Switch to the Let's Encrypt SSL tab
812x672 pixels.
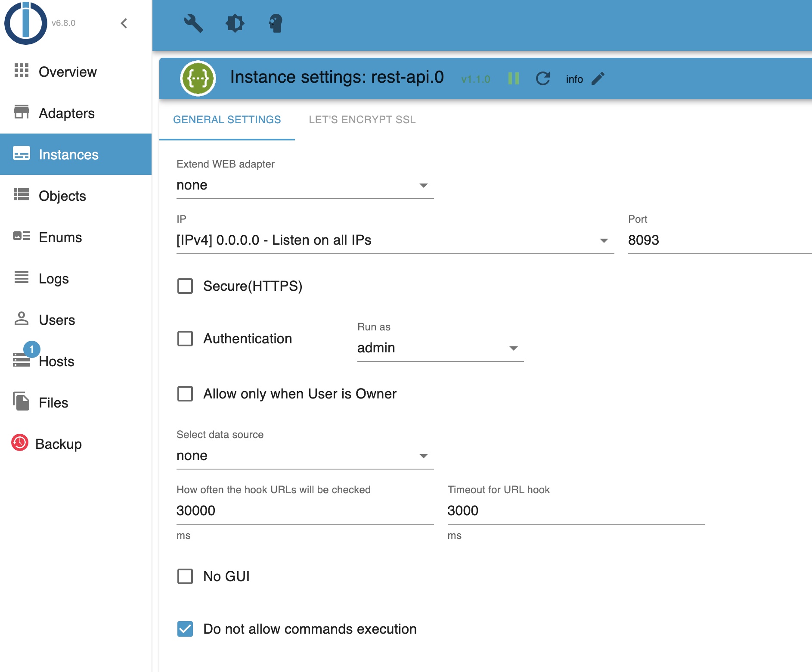(x=362, y=120)
